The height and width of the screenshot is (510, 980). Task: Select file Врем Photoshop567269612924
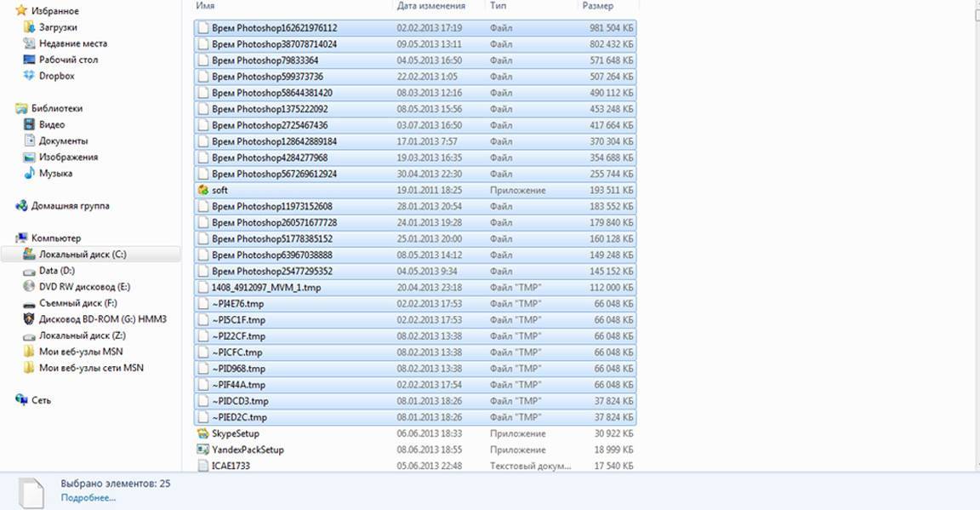tap(415, 174)
